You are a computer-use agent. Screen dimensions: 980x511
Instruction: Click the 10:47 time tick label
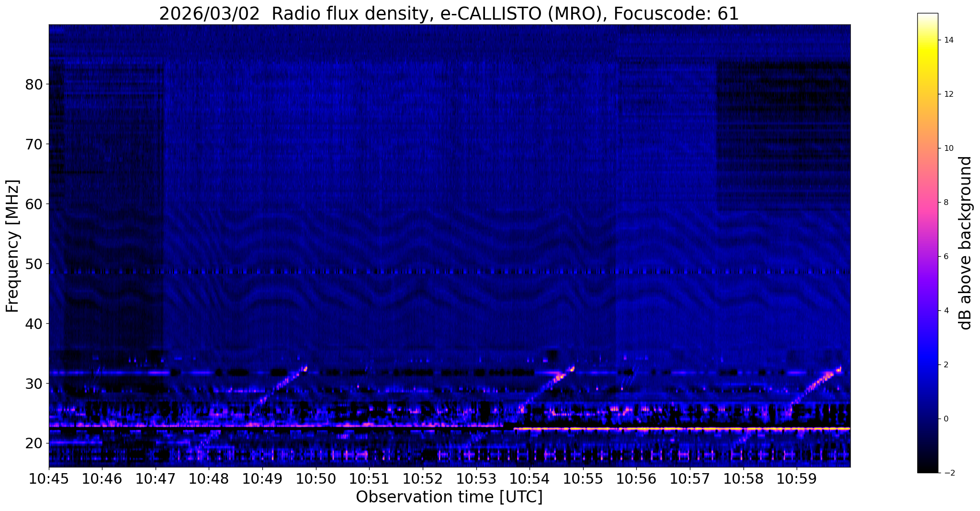156,478
